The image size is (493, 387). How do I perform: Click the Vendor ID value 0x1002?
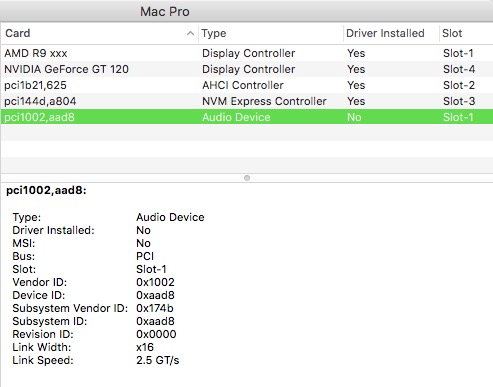click(155, 282)
